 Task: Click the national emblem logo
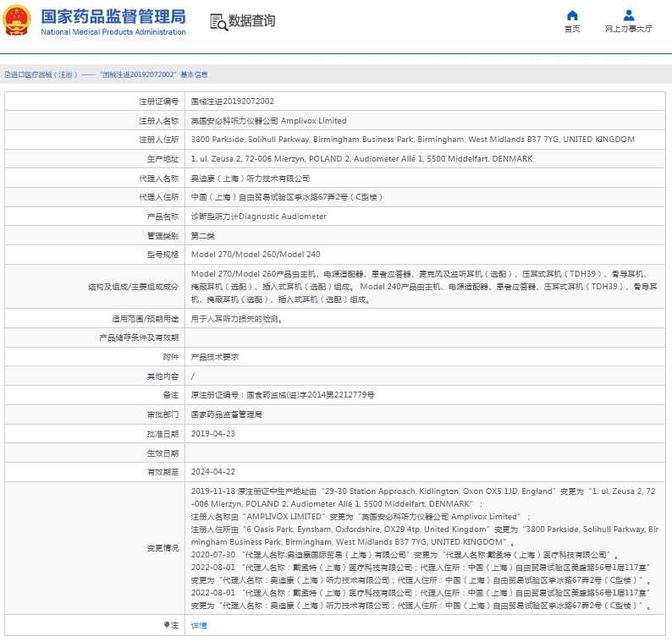point(17,20)
